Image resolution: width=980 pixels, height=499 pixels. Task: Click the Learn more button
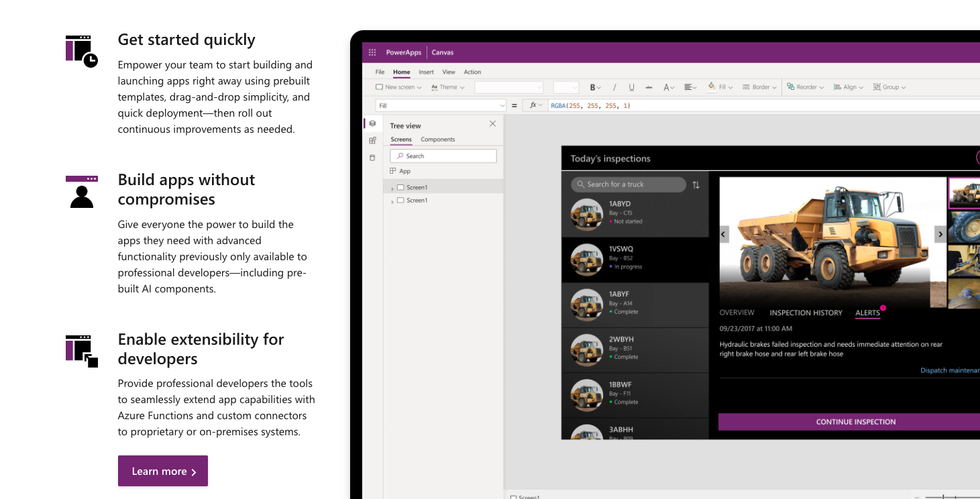pos(163,471)
